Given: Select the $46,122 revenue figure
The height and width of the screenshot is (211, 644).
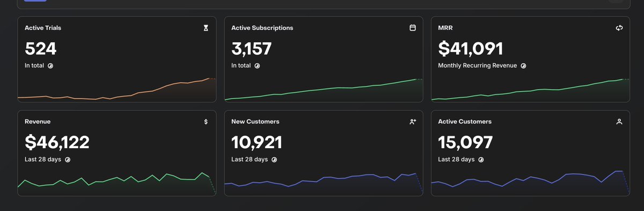Looking at the screenshot, I should coord(57,142).
